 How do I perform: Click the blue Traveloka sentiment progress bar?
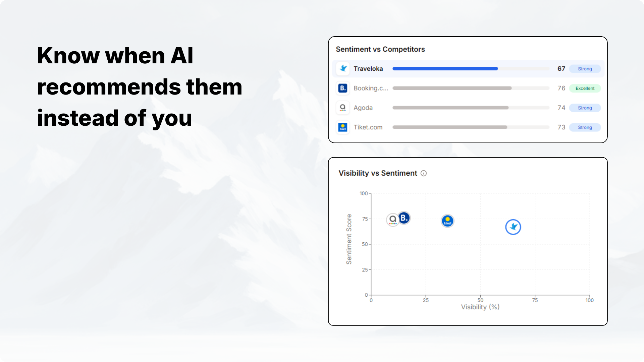pos(445,69)
